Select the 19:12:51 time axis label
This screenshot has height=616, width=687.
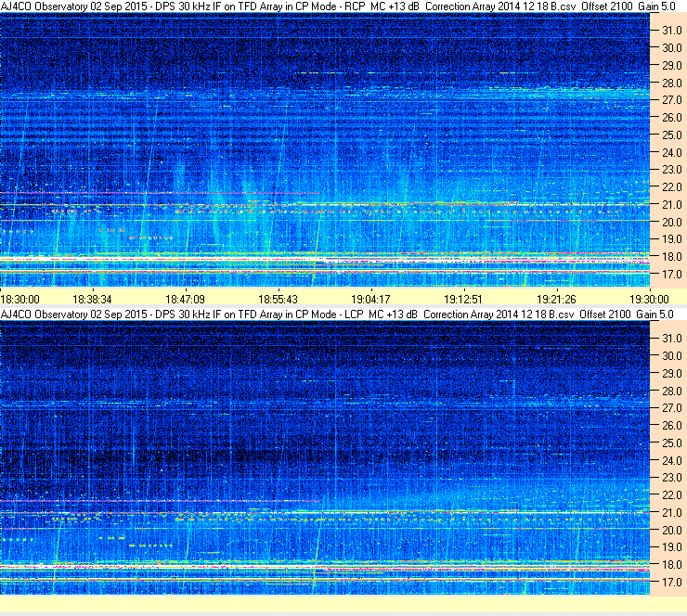click(x=463, y=300)
